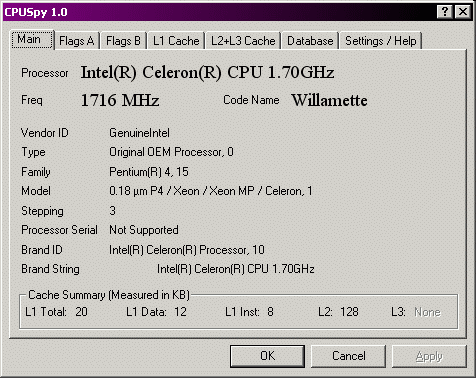Open the Settings / Help tab
The height and width of the screenshot is (378, 476).
(381, 41)
